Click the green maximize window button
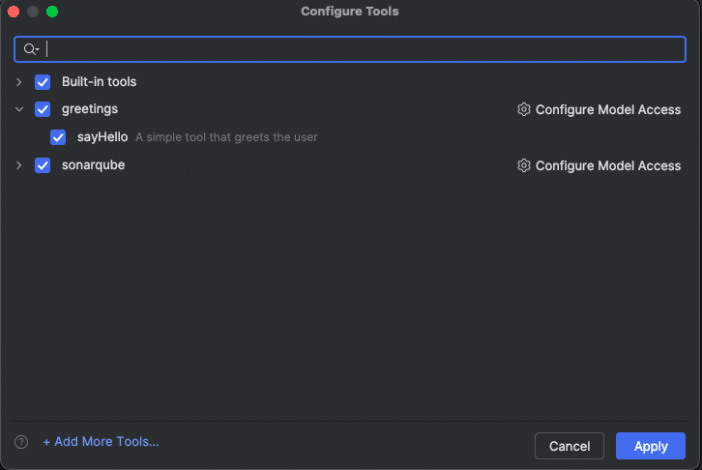This screenshot has height=470, width=702. 52,11
